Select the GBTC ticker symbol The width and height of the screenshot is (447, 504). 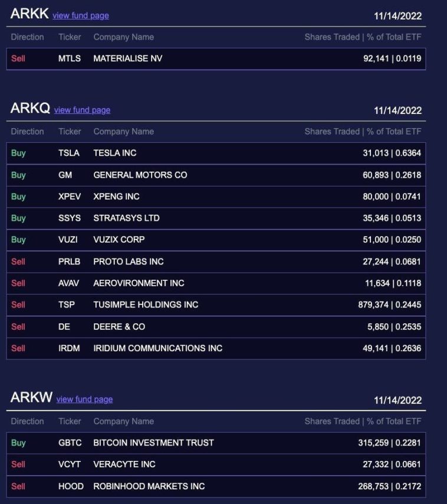point(70,443)
